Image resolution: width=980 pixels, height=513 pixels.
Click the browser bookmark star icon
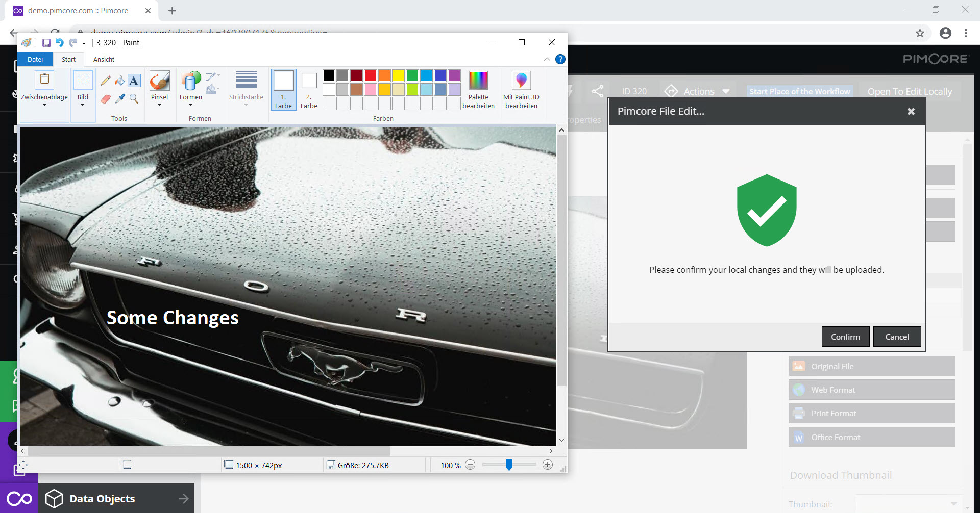tap(920, 33)
